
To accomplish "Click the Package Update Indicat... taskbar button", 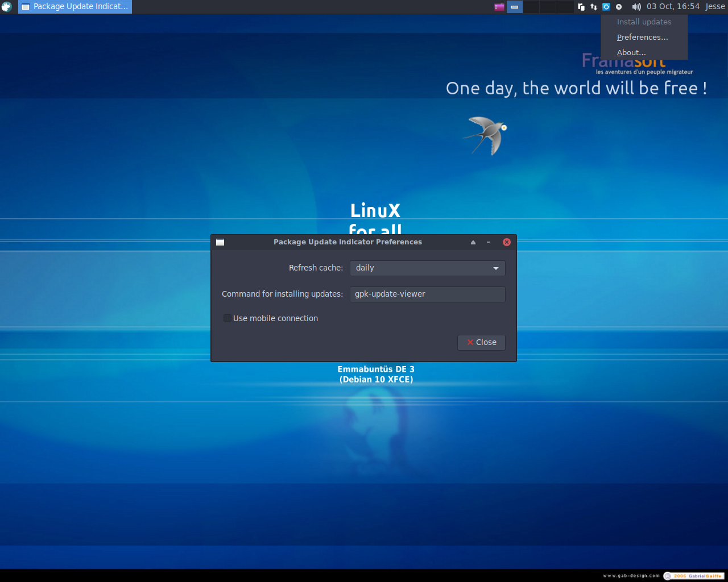I will (75, 7).
